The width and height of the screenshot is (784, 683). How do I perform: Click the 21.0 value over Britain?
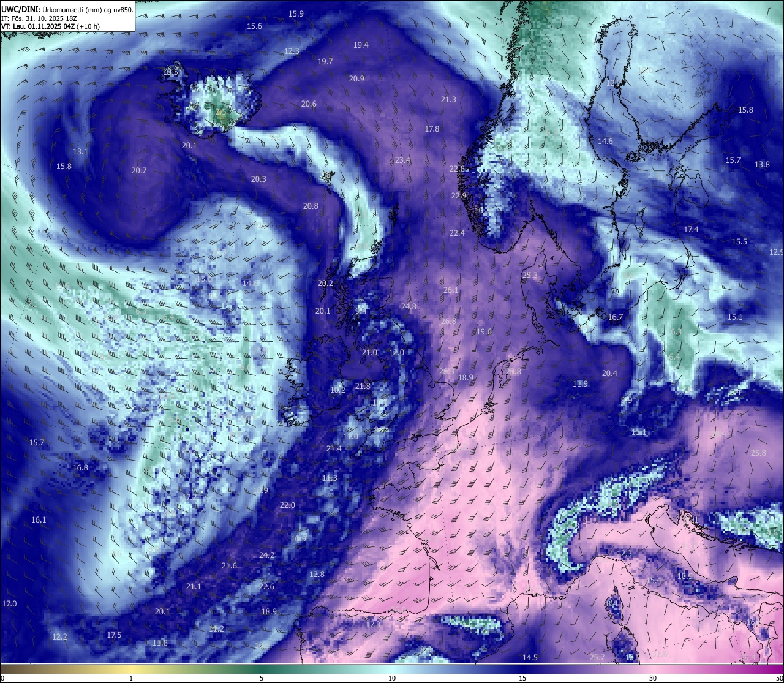(369, 352)
